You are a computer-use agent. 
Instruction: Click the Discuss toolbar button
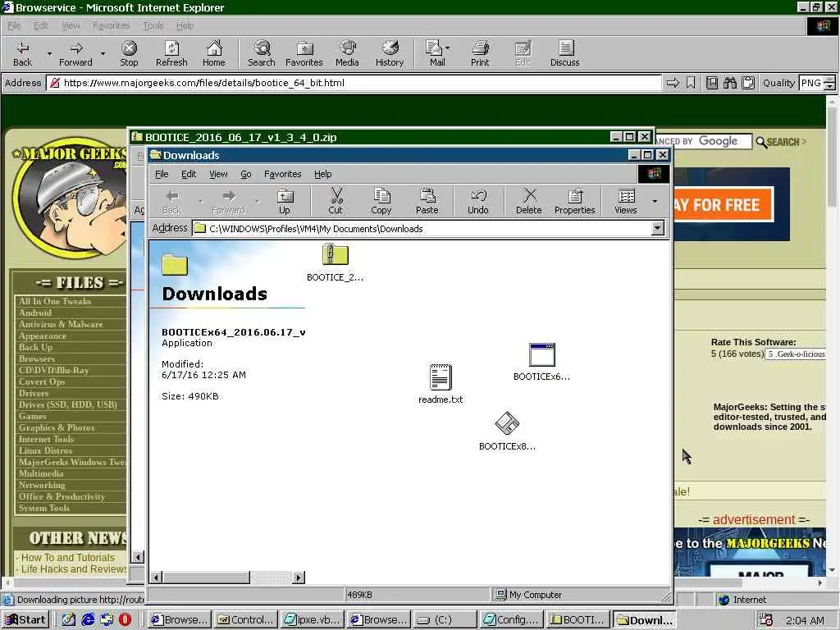coord(564,54)
